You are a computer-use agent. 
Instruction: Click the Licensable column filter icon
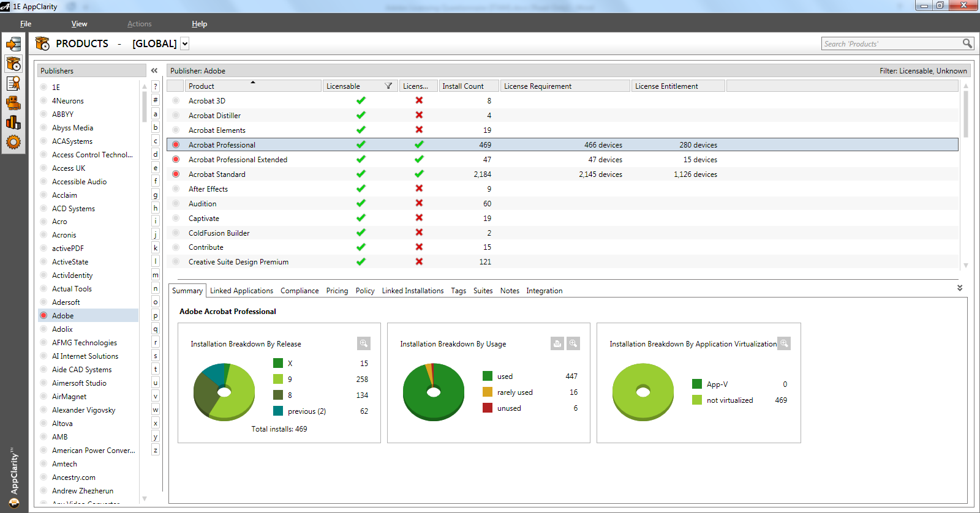(388, 86)
